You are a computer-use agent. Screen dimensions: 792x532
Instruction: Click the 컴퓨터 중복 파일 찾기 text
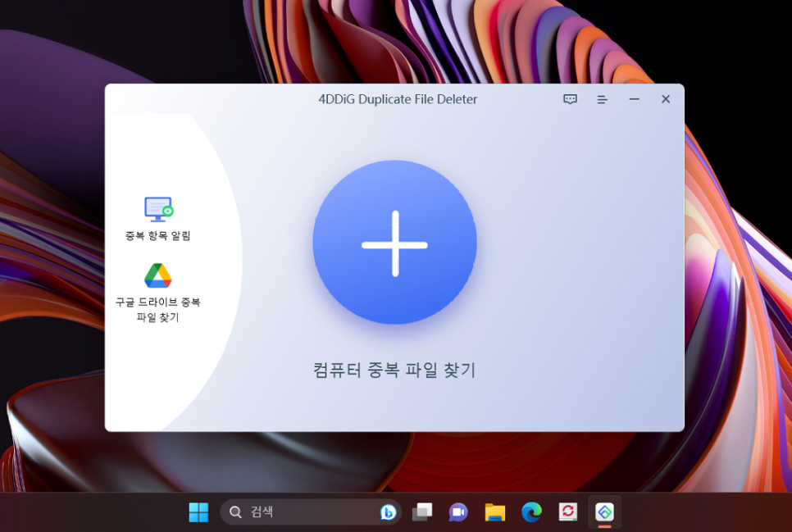[x=394, y=370]
